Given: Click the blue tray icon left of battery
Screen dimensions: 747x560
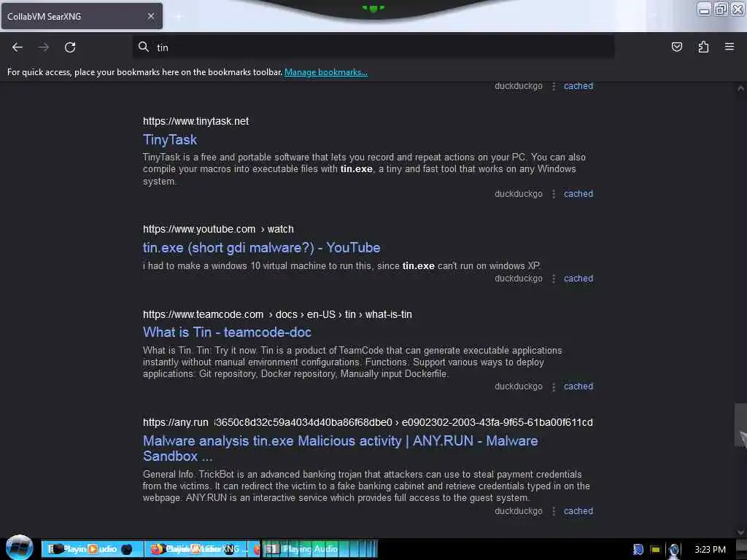Looking at the screenshot, I should tap(638, 550).
